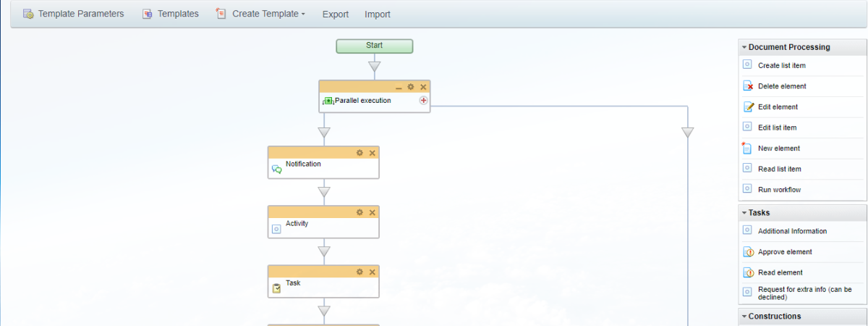Choose Run workflow from the activity list

(779, 190)
